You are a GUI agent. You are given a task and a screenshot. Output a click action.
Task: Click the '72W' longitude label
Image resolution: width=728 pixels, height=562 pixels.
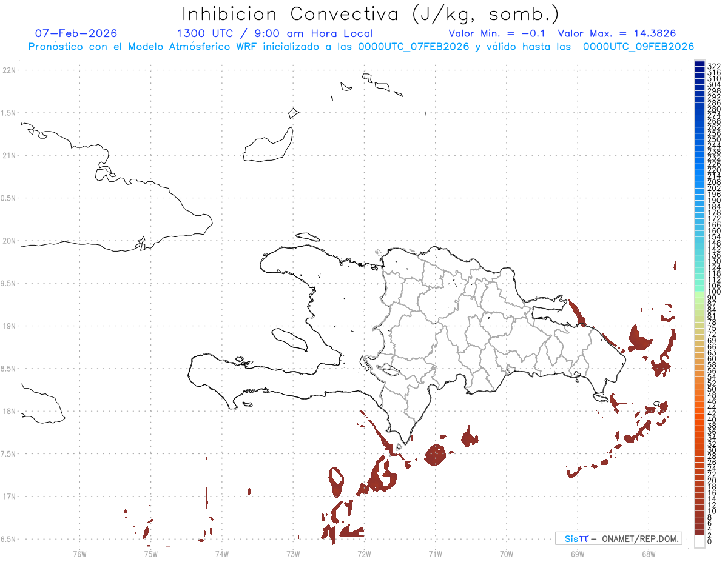coord(364,554)
